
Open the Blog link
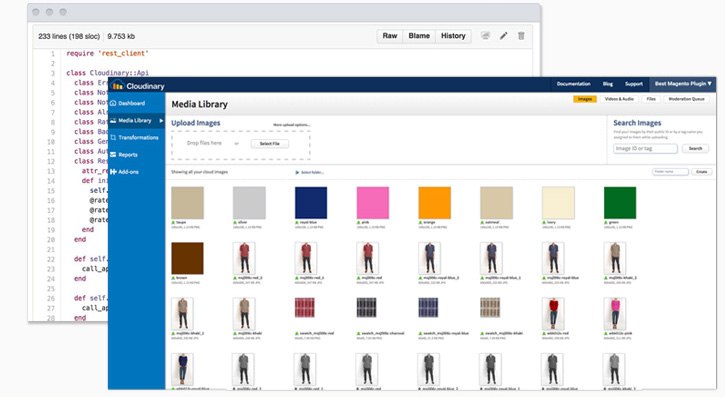(x=608, y=84)
